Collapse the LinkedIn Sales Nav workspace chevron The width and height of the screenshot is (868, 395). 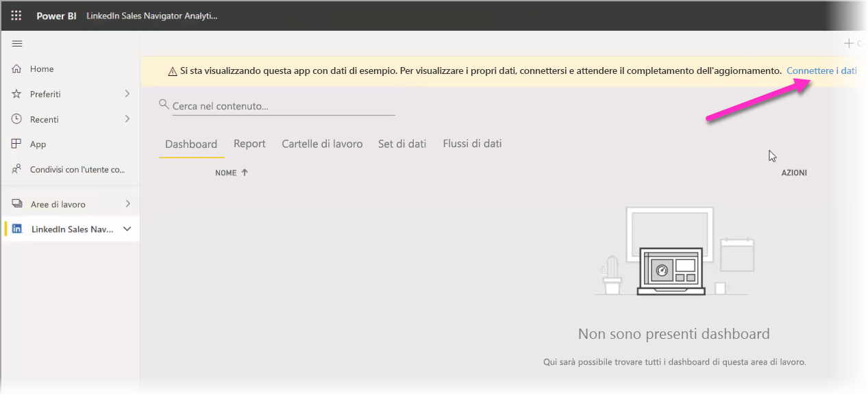(x=127, y=229)
